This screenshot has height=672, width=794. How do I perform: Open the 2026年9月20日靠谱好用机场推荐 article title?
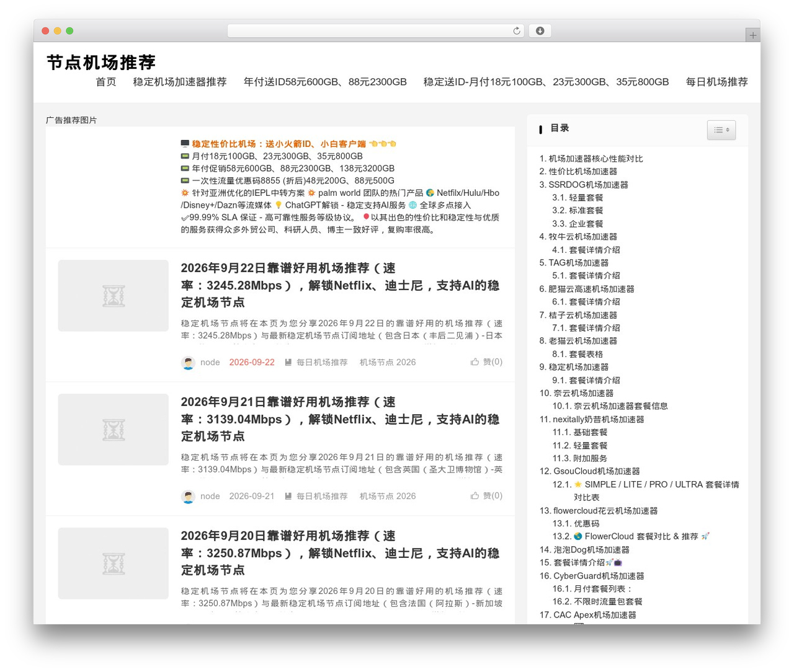340,553
